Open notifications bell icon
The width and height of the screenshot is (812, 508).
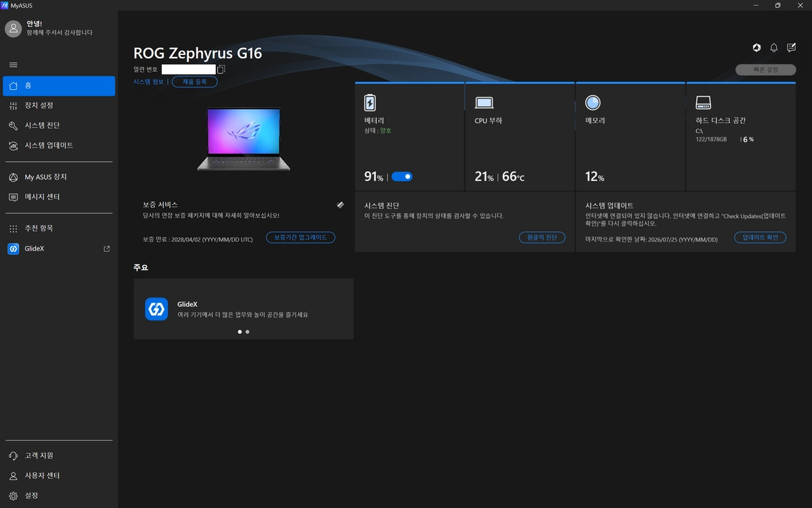(774, 47)
